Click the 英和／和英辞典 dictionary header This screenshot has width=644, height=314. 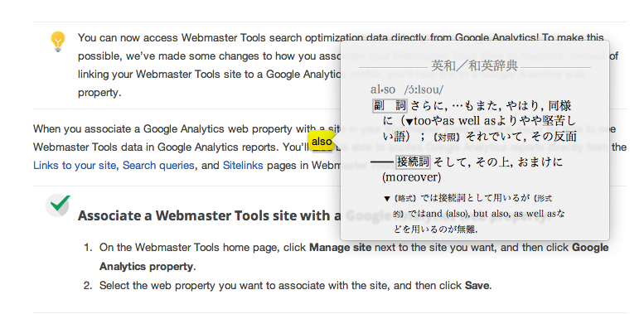[x=474, y=65]
